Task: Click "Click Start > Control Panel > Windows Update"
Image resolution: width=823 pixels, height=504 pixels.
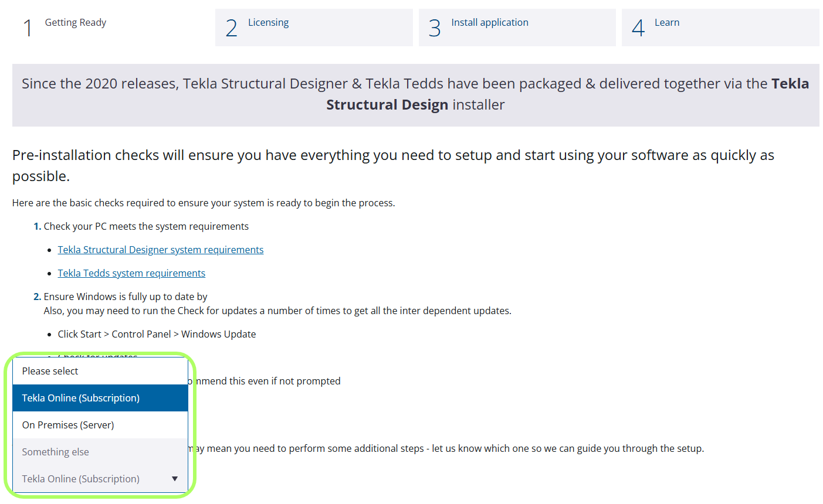Action: click(157, 334)
